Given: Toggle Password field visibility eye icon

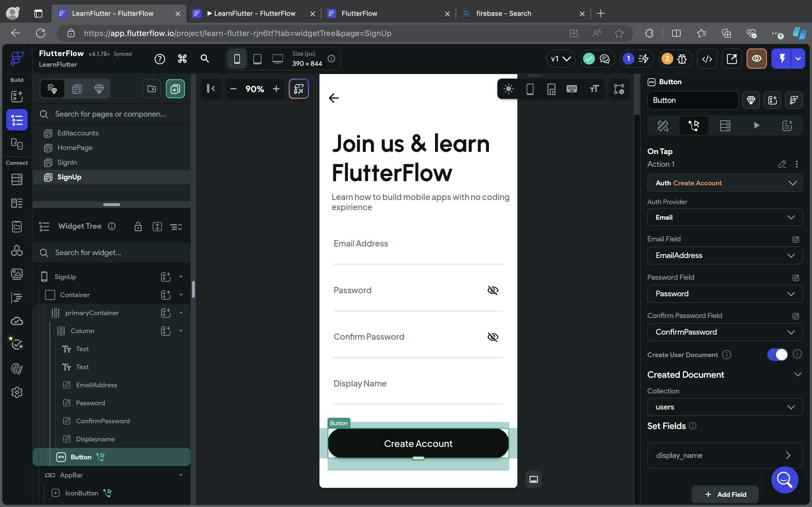Looking at the screenshot, I should click(x=493, y=290).
